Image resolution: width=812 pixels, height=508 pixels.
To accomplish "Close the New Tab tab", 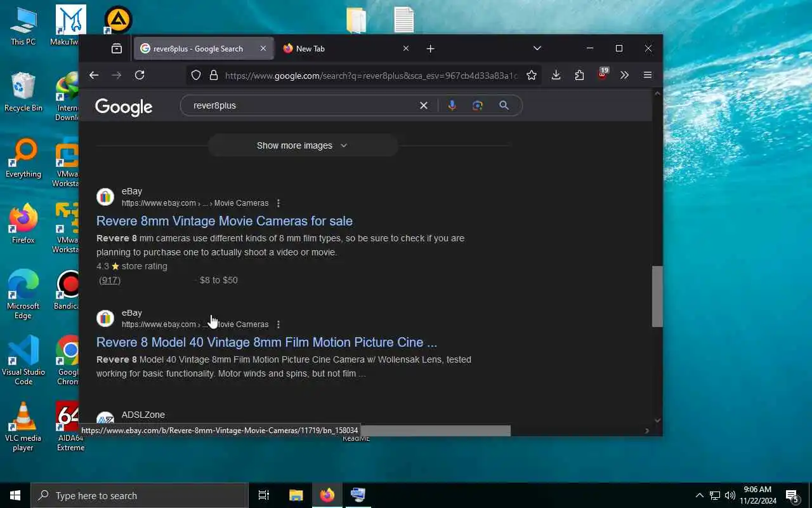I will coord(406,48).
